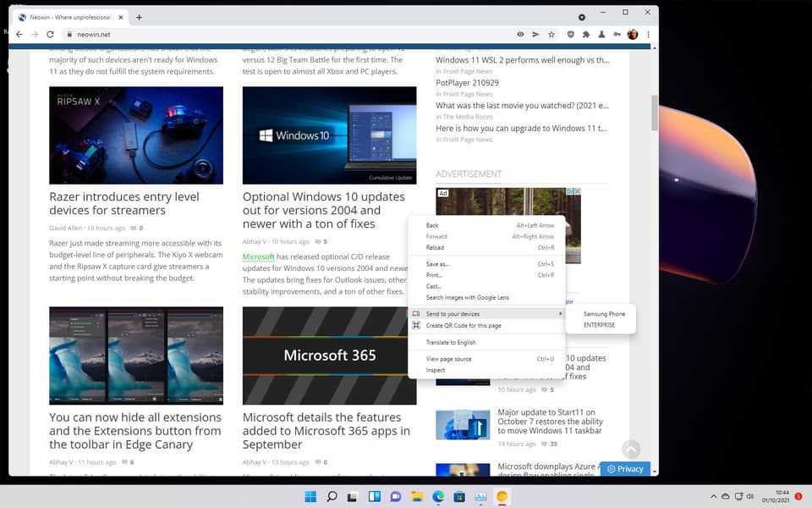Open Microsoft Edge from the taskbar
The image size is (812, 508).
point(438,497)
